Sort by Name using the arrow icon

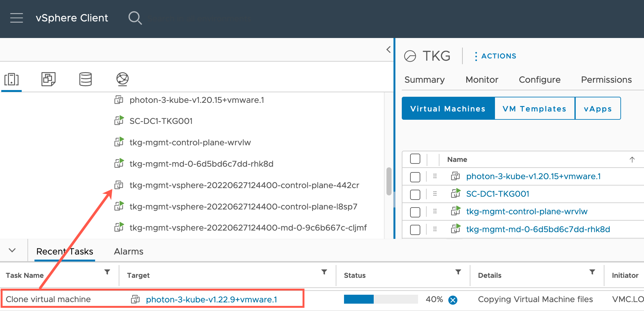(632, 160)
